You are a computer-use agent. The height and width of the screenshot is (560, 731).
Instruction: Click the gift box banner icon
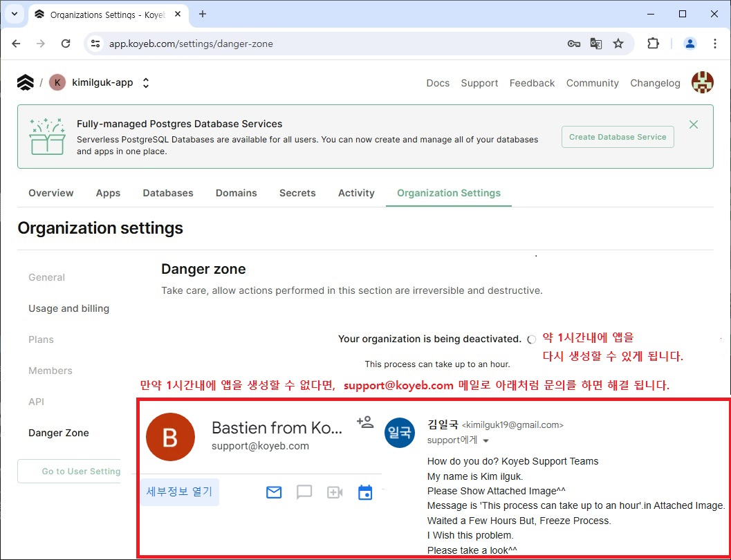pos(47,136)
